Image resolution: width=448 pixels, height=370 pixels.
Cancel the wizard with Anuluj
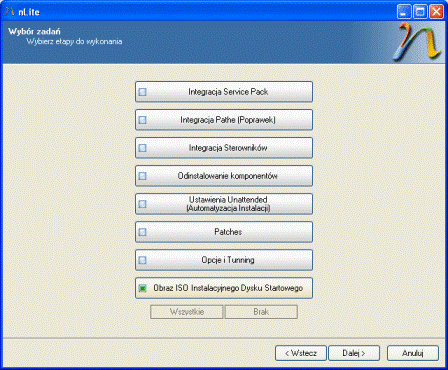point(413,353)
